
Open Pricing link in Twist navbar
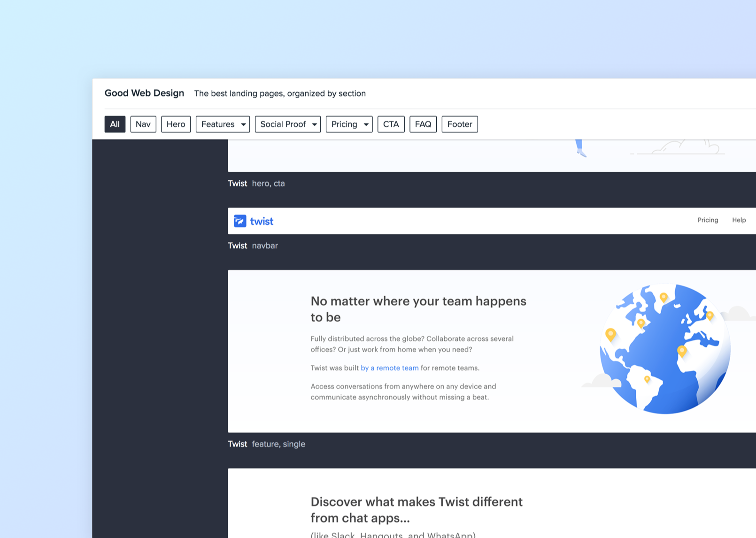(x=708, y=220)
